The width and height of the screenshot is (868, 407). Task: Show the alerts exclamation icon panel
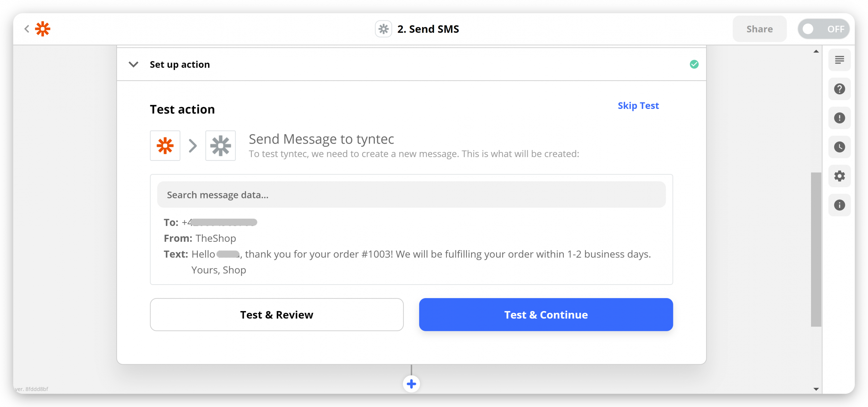pyautogui.click(x=840, y=118)
